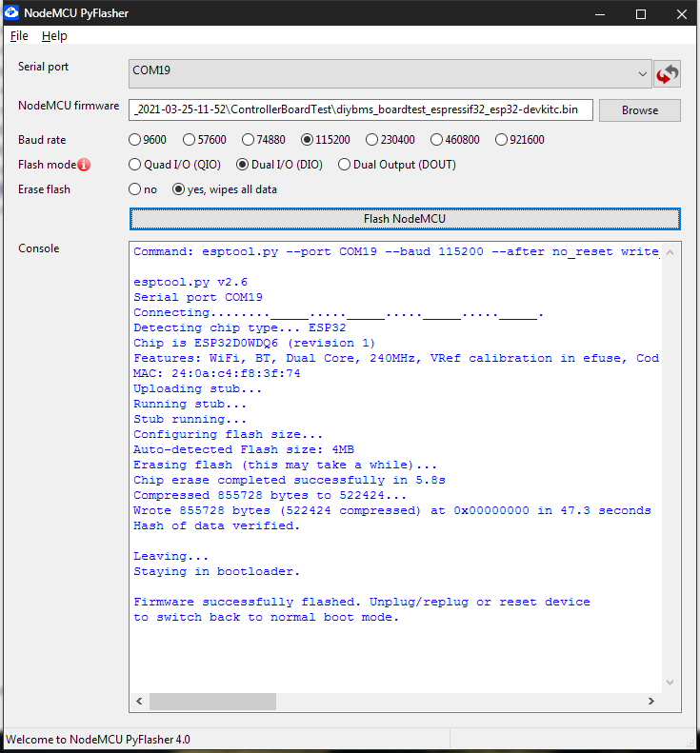Set Erase flash to yes, wipes all data
This screenshot has width=700, height=753.
click(x=225, y=189)
